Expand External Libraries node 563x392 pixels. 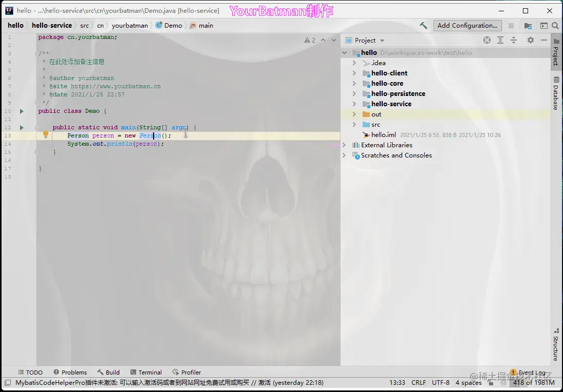(344, 145)
